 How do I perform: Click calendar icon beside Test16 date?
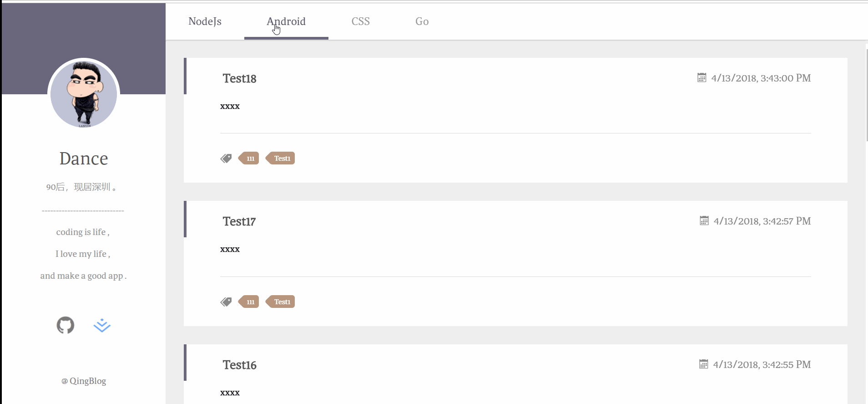[704, 364]
